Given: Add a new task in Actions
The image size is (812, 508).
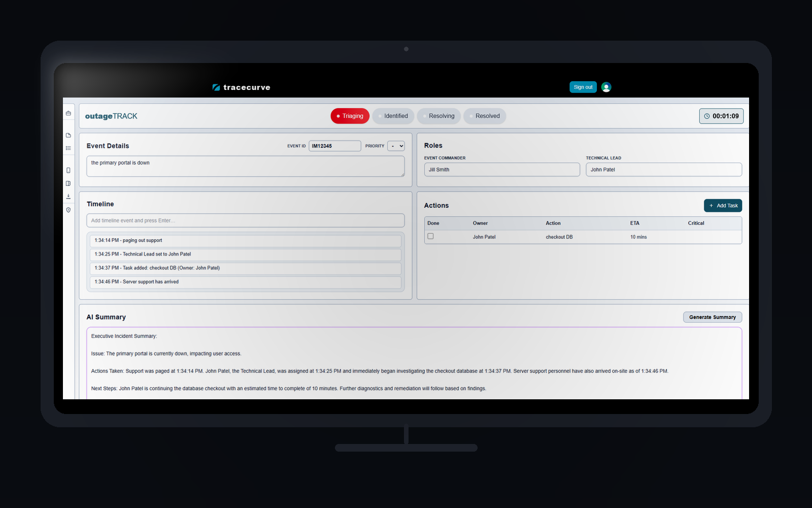Looking at the screenshot, I should coord(723,206).
